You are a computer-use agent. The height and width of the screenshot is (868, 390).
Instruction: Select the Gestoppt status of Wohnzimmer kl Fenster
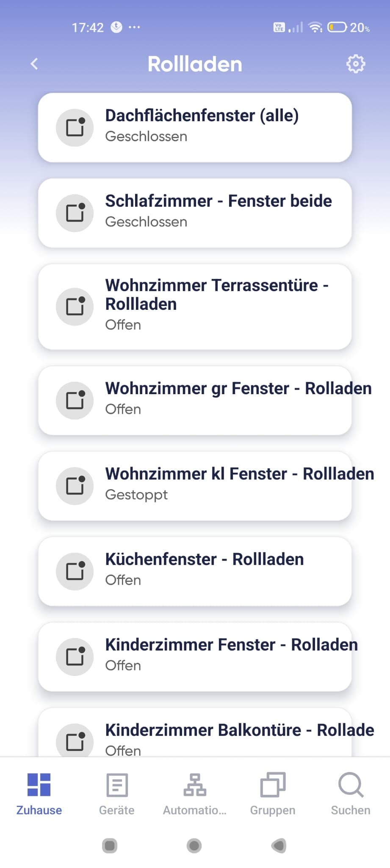(136, 495)
